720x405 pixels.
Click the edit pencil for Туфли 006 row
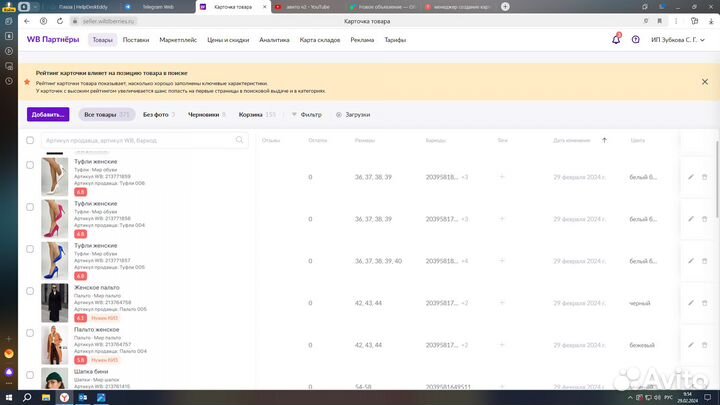(x=690, y=177)
